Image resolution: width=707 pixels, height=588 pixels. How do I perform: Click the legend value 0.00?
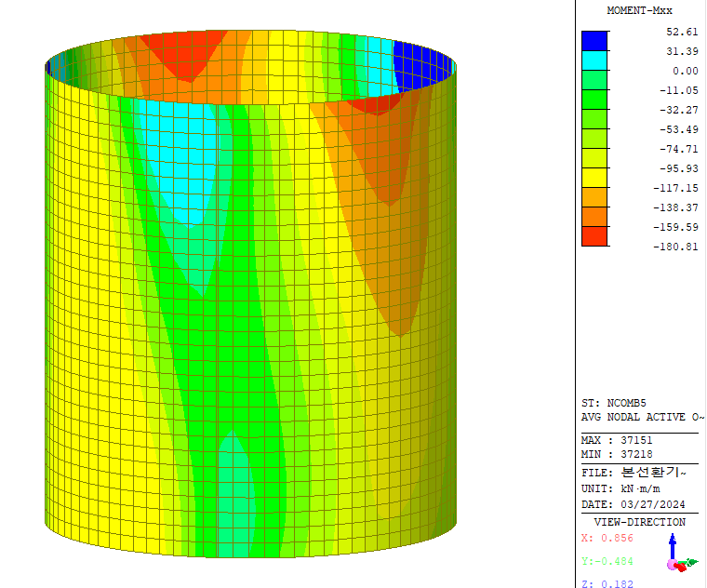686,71
